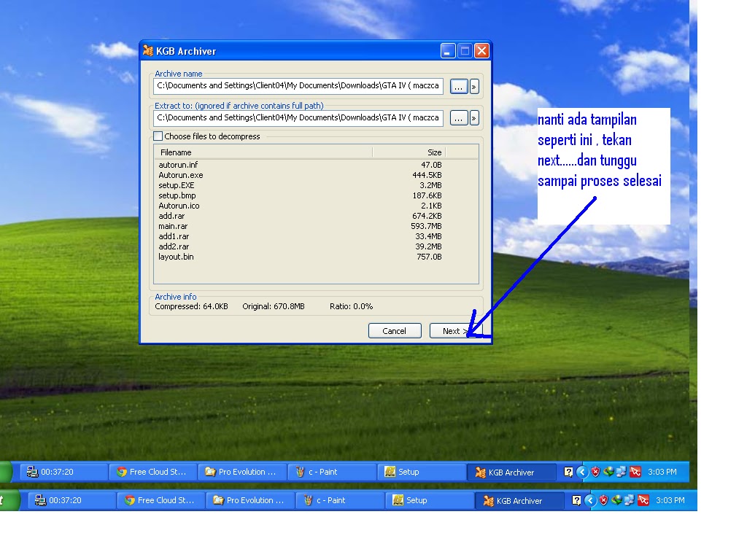The height and width of the screenshot is (560, 747).
Task: Browse for an archive using the ... button
Action: 458,85
